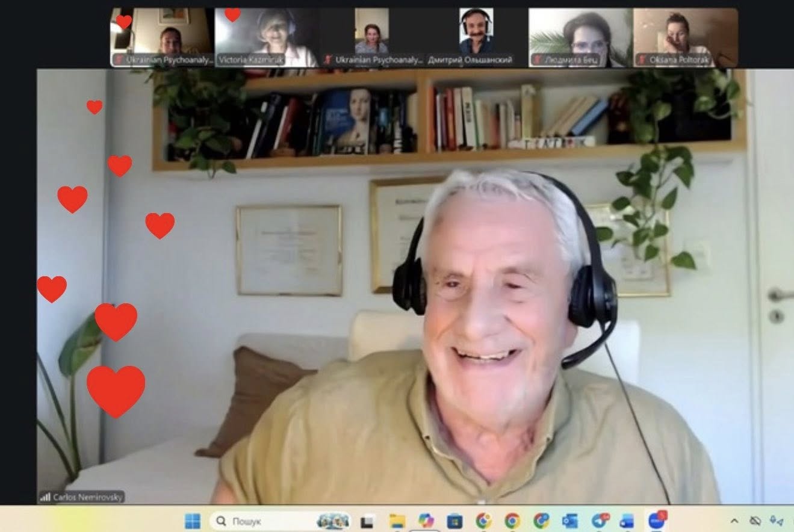Expand hidden system tray icons chevron
Screen dimensions: 794x532
pos(734,521)
